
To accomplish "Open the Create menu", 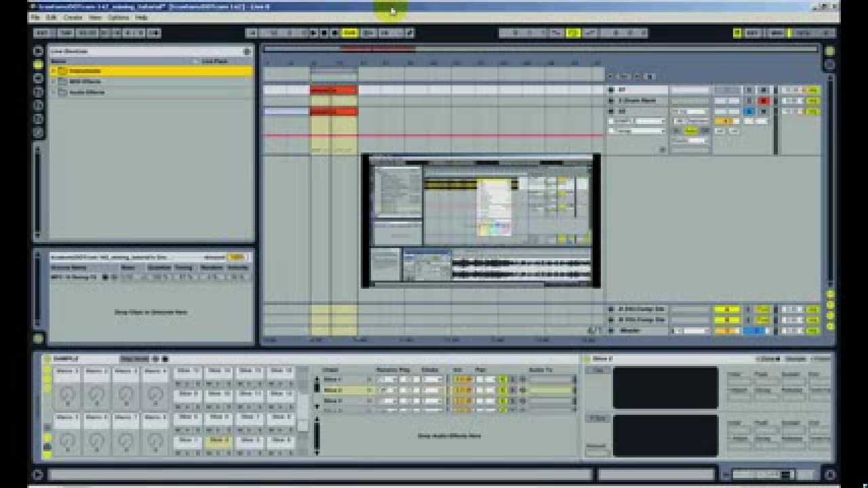I will coord(73,18).
